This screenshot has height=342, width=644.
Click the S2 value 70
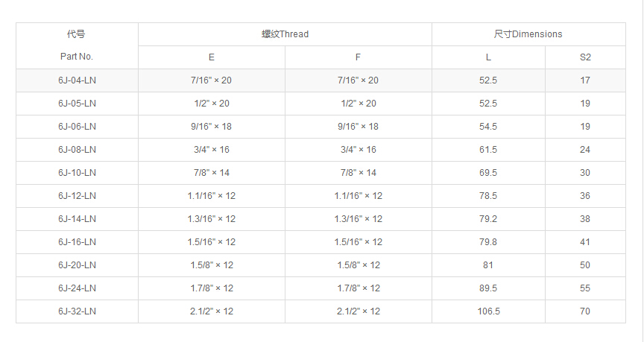[585, 311]
